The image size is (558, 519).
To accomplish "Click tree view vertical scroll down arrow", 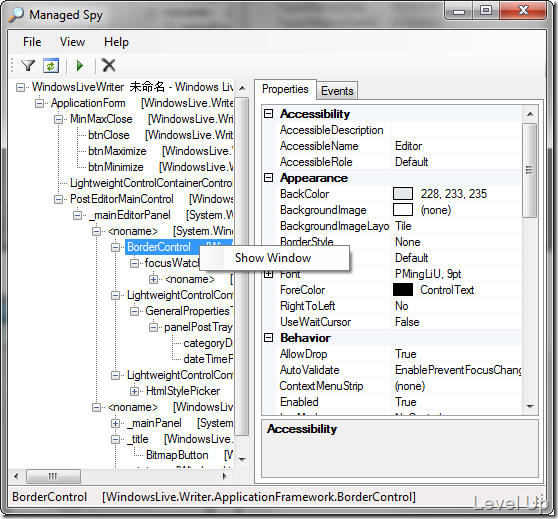I will pos(242,459).
